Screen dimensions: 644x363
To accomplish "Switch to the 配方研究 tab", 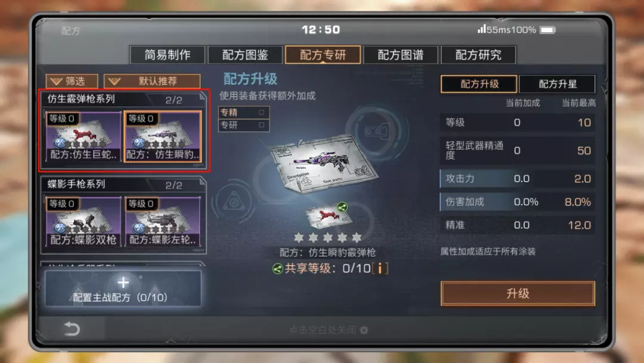I will coord(478,55).
